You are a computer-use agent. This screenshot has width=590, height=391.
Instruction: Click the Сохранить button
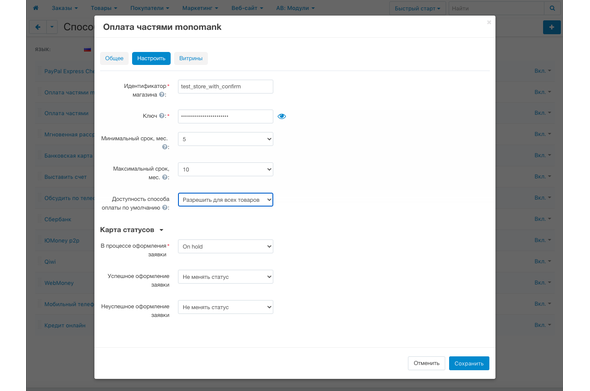(x=469, y=363)
